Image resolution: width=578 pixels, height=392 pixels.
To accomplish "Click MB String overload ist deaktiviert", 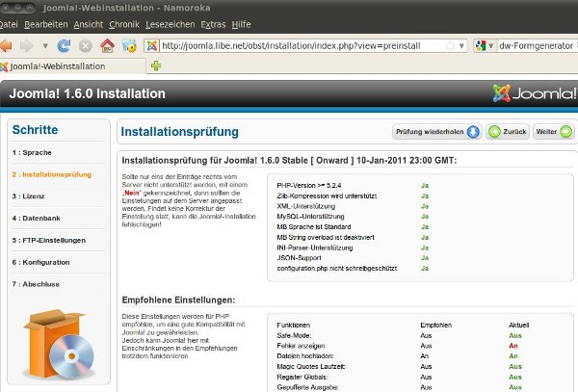I will click(x=326, y=237).
